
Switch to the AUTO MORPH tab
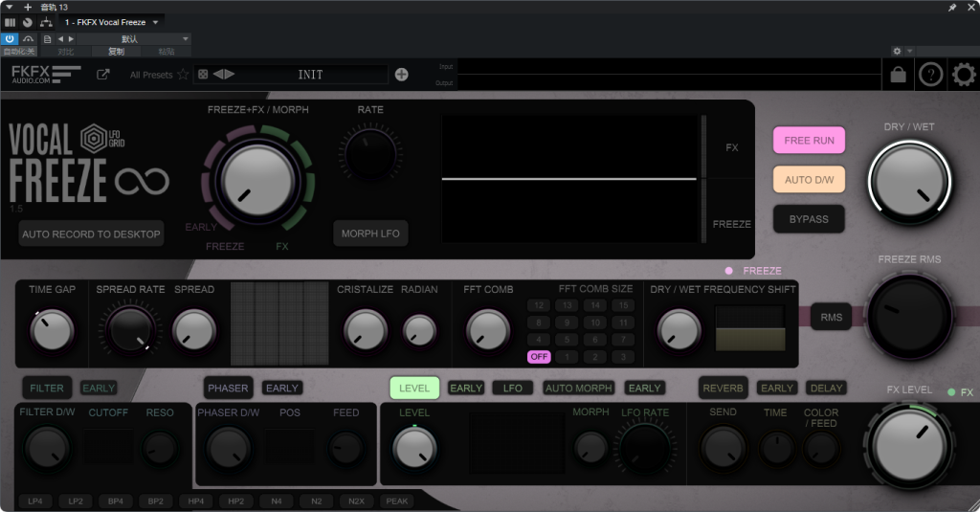click(579, 389)
